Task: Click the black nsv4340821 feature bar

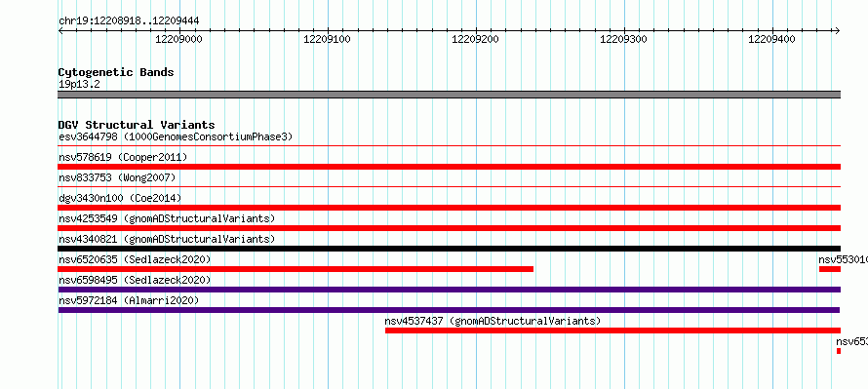Action: (449, 249)
